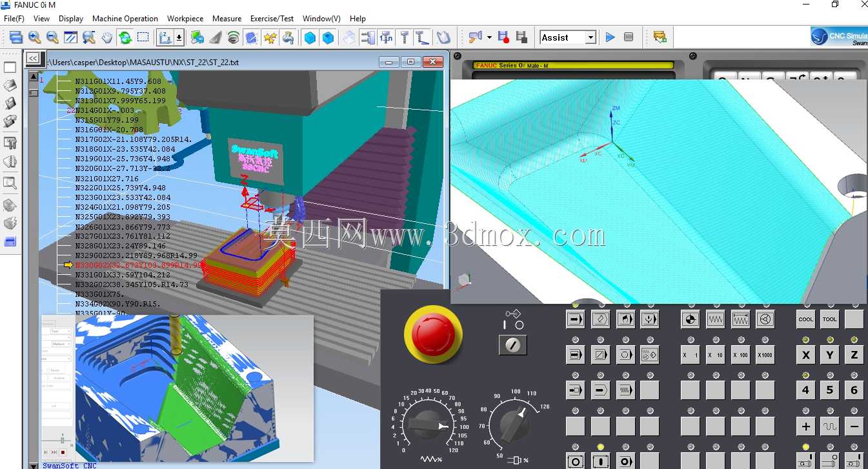Click the scroll-up arrow of the code panel
The width and height of the screenshot is (868, 469).
pyautogui.click(x=34, y=76)
